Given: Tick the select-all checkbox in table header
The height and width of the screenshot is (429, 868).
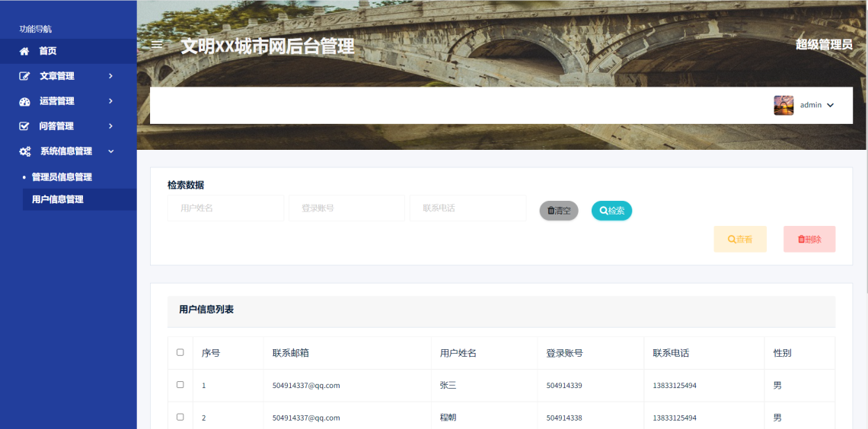Looking at the screenshot, I should pos(180,352).
